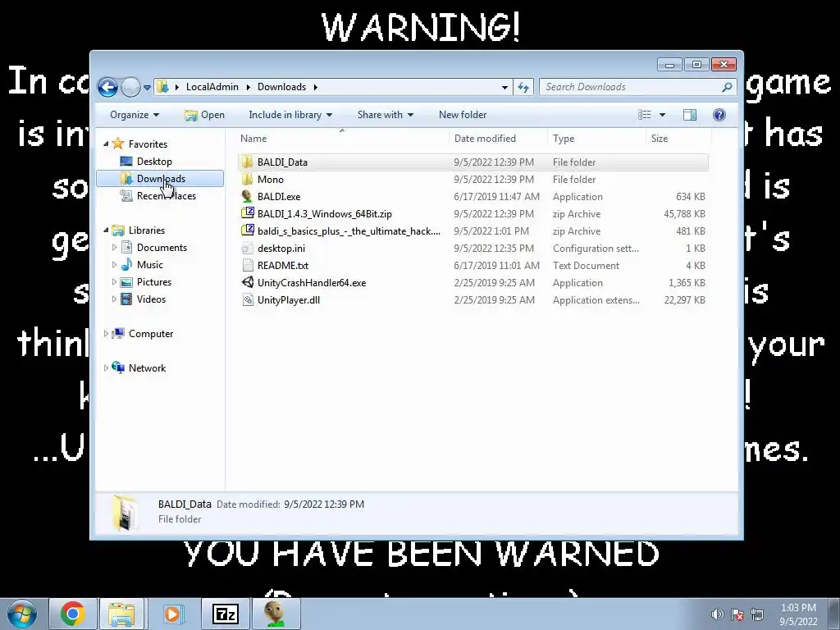Screen dimensions: 840x630
Task: Open Windows Media Player from taskbar
Action: 172,614
